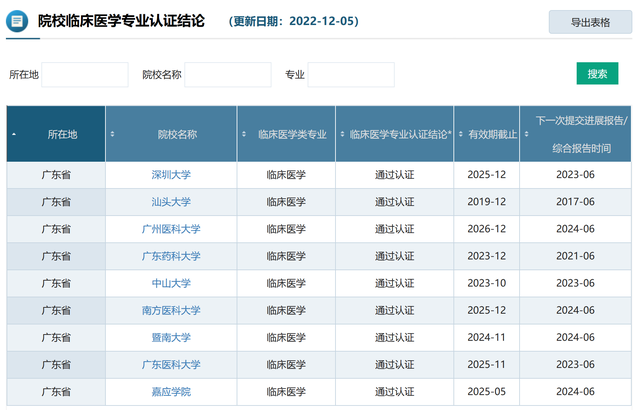Click the 院校名称 header text

(x=177, y=135)
